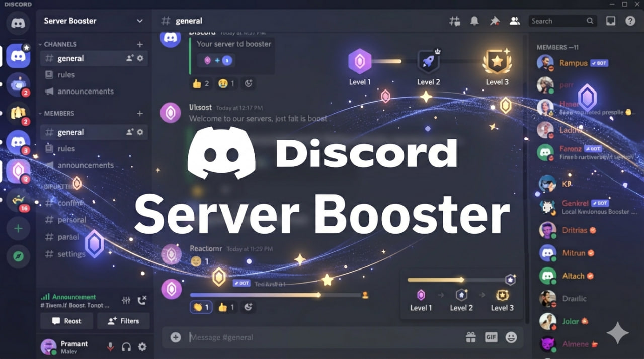This screenshot has height=359, width=644.
Task: Create invite for general channel in CHANNELS
Action: 130,58
